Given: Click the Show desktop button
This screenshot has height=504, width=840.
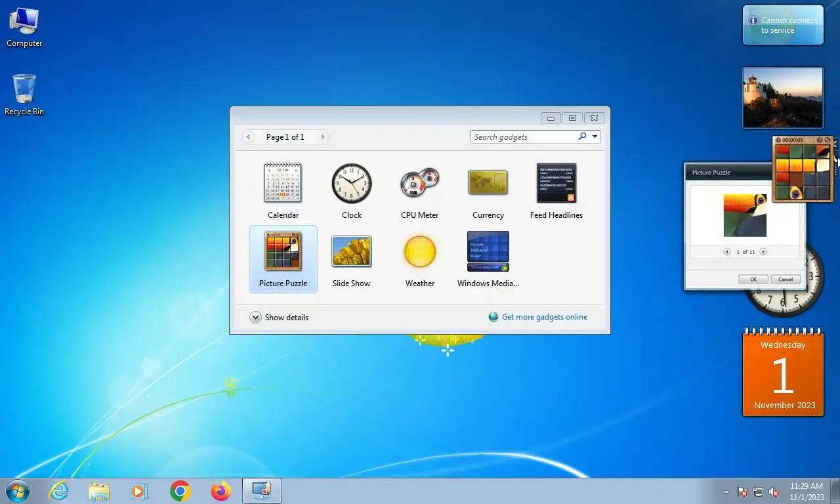Looking at the screenshot, I should pos(835,491).
